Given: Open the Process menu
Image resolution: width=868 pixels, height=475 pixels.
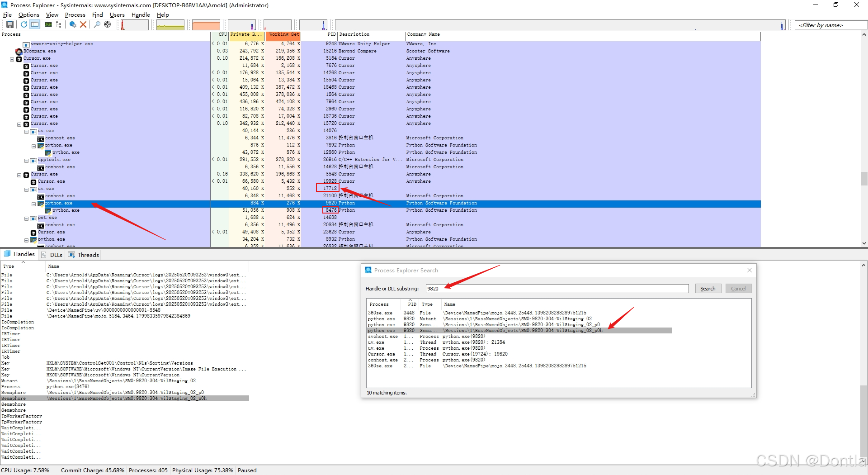Looking at the screenshot, I should pos(75,14).
